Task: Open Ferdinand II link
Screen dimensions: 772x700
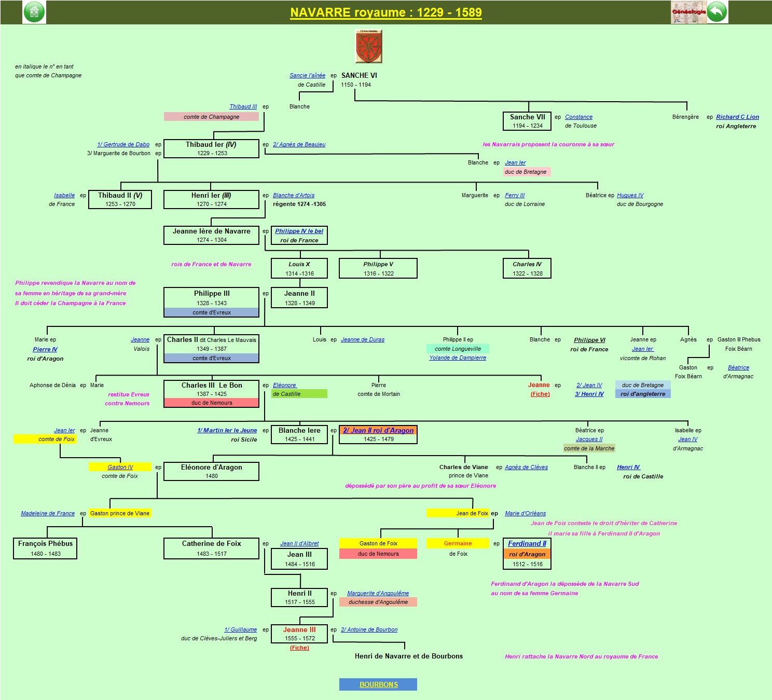Action: point(527,543)
